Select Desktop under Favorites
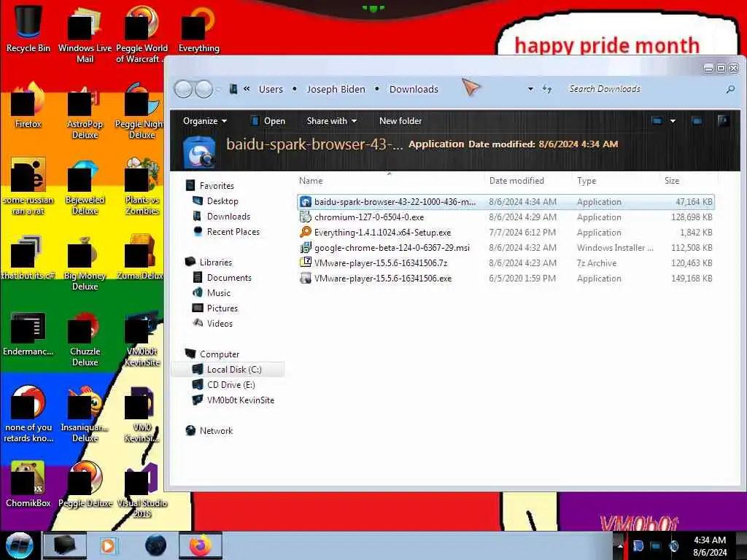 (215, 201)
